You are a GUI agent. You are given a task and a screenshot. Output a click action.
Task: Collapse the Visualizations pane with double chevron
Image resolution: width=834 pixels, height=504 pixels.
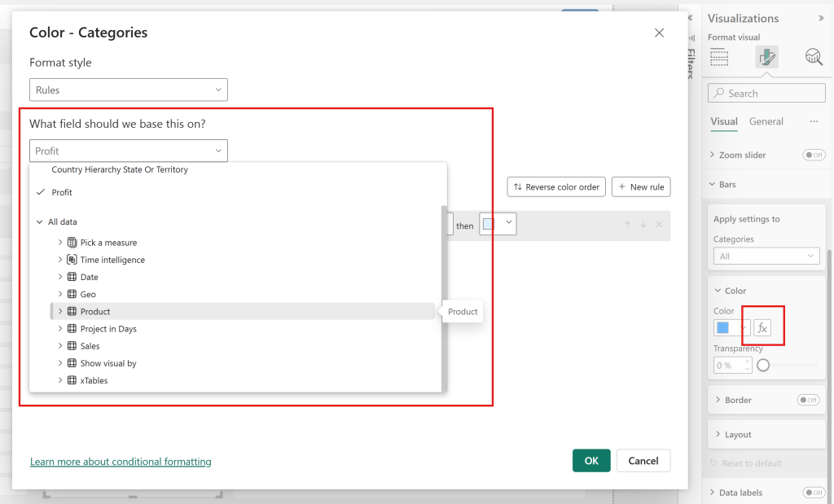820,18
